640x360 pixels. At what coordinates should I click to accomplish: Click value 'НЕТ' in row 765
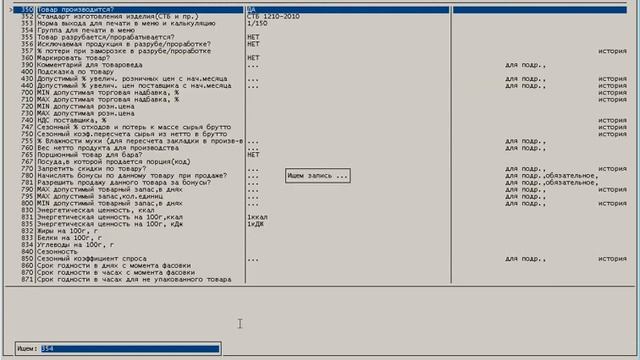[253, 155]
